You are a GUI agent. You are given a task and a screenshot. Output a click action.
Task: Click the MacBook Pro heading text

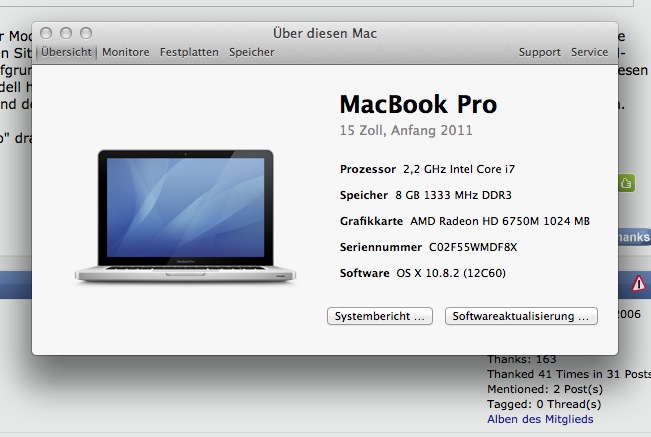(418, 104)
